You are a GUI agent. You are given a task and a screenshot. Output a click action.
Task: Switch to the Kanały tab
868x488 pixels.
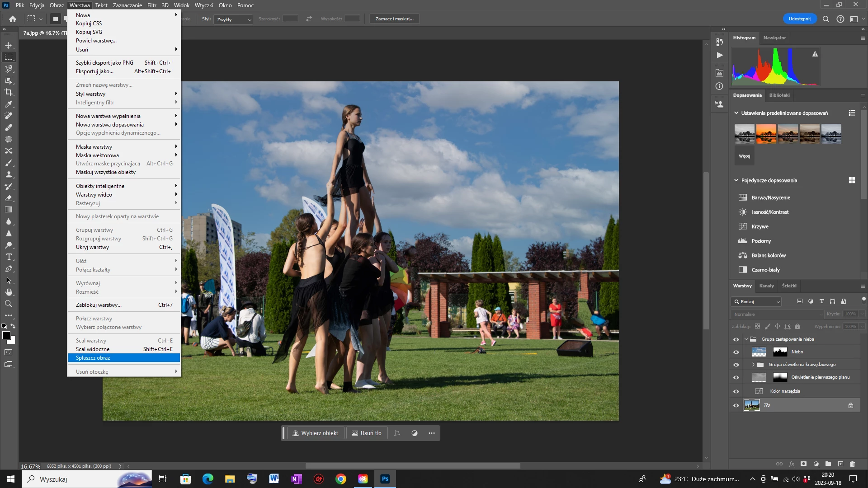coord(766,286)
